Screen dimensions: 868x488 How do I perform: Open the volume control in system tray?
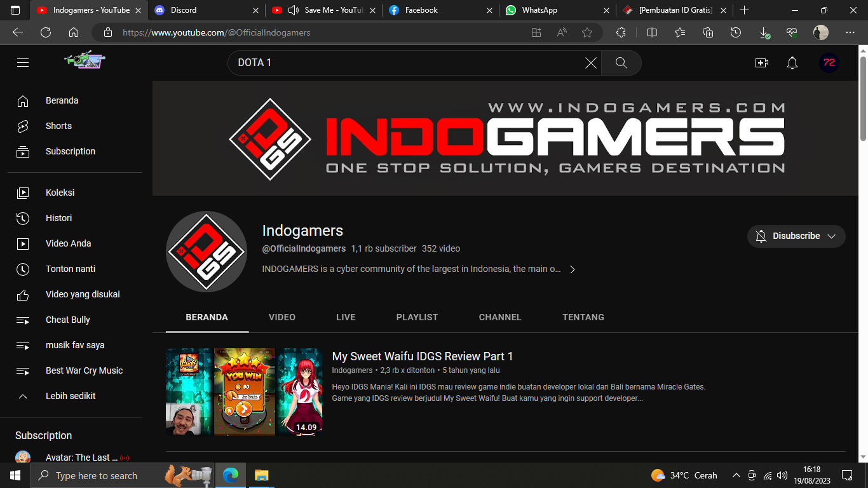[782, 475]
